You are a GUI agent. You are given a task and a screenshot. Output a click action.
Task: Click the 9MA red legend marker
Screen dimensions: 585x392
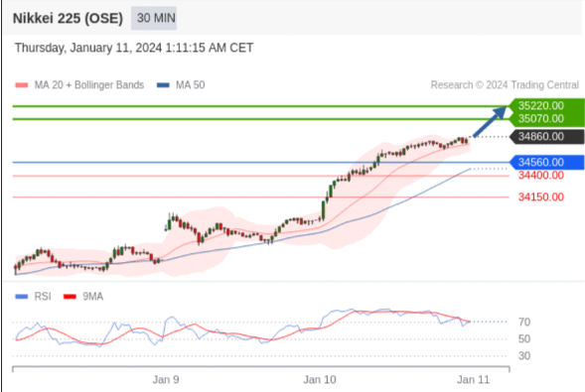(x=70, y=297)
